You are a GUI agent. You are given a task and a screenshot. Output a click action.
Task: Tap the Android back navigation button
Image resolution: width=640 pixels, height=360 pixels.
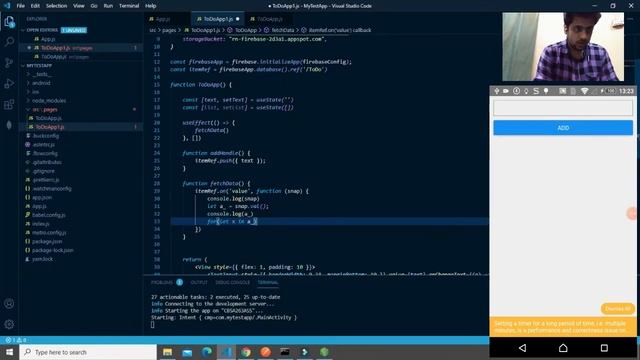(x=522, y=348)
